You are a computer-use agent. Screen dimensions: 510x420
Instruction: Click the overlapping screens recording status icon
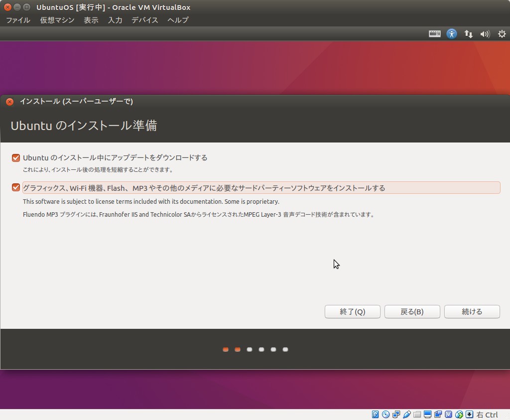pos(438,414)
